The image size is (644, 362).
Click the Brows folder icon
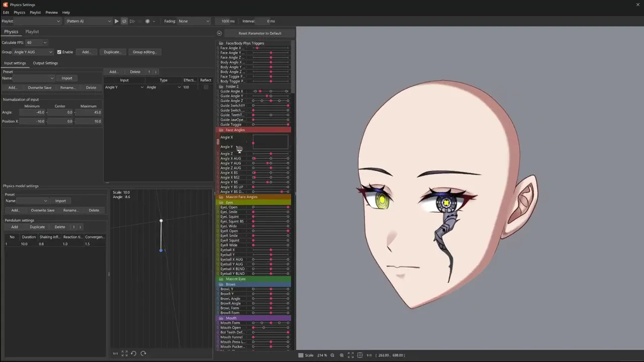221,284
